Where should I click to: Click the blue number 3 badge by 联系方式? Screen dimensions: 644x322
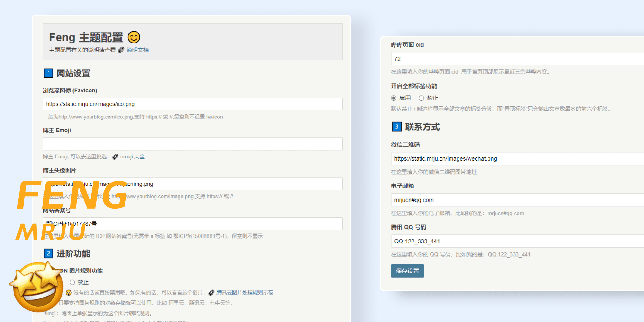tap(396, 127)
